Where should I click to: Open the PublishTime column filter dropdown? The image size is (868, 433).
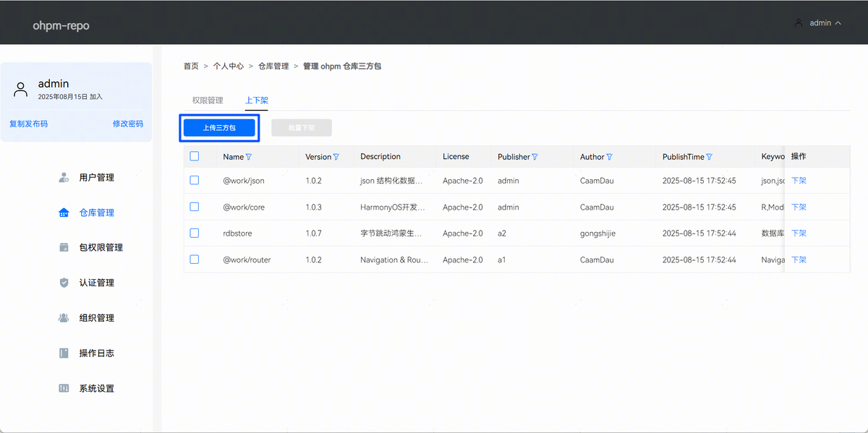[x=709, y=157]
